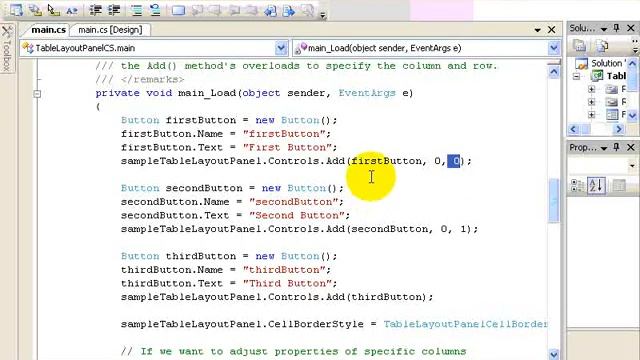Image resolution: width=640 pixels, height=360 pixels.
Task: Open the Properties object selector dropdown
Action: point(632,166)
